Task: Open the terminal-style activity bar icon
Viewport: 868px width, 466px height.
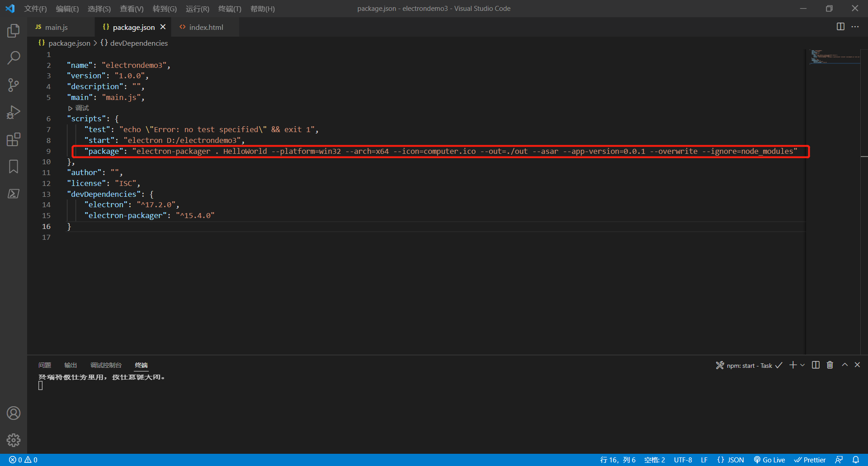Action: coord(14,194)
